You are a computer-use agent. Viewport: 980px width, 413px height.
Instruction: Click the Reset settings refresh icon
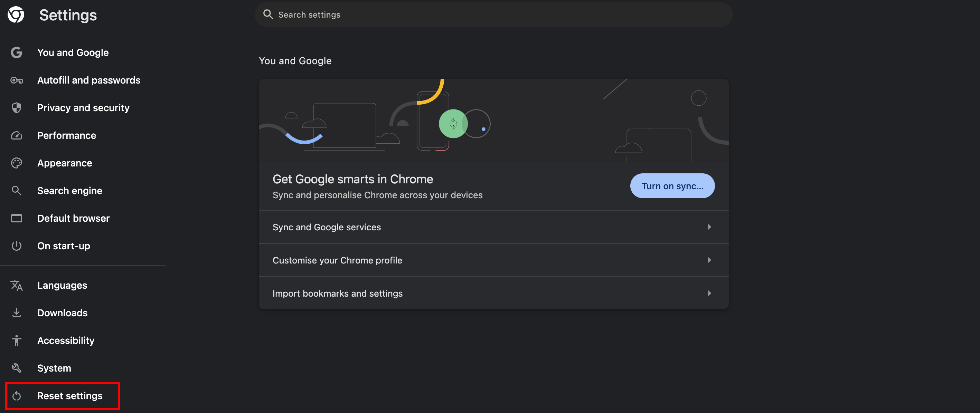pos(16,396)
